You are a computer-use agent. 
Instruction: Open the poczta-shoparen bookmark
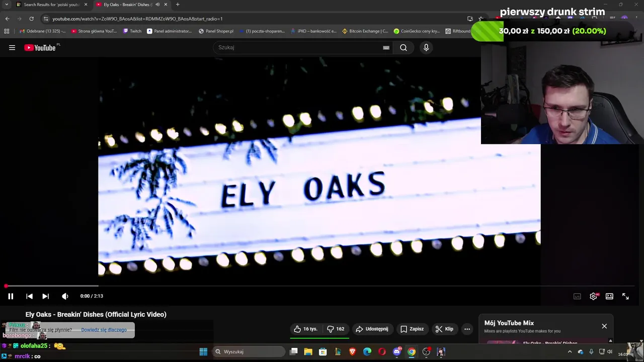(x=262, y=31)
